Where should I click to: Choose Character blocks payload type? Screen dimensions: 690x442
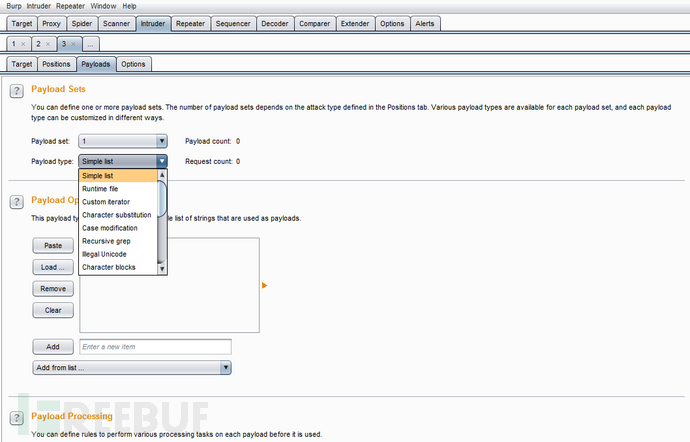[x=117, y=267]
